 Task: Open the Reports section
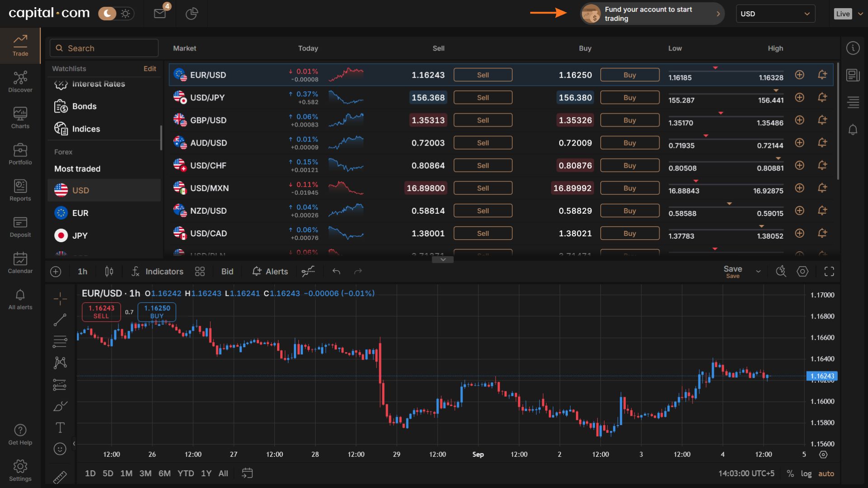[x=20, y=190]
